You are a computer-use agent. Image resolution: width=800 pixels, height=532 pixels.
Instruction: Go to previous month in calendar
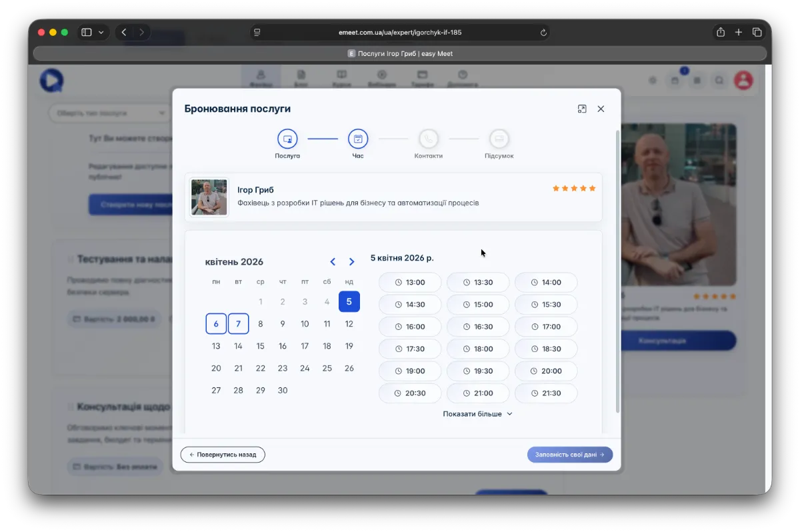(333, 262)
